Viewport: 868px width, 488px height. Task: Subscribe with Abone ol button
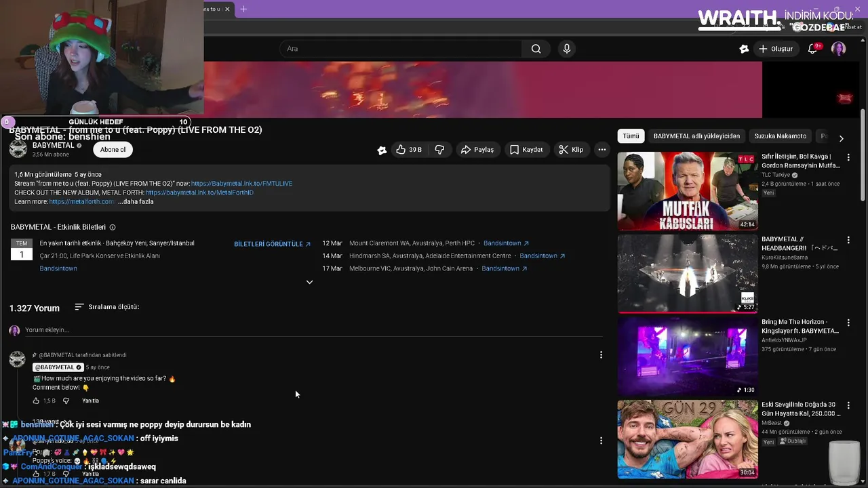click(x=113, y=150)
